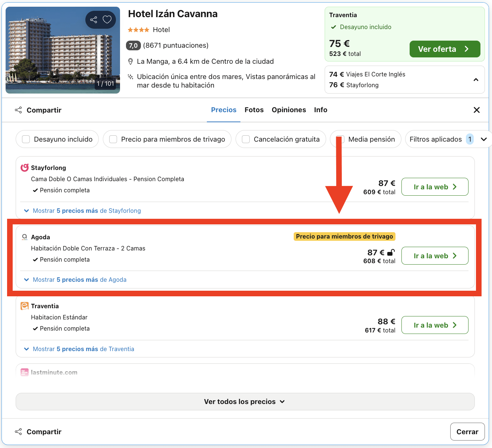Viewport: 492px width, 448px height.
Task: Expand Ver todos los precios
Action: coord(245,401)
